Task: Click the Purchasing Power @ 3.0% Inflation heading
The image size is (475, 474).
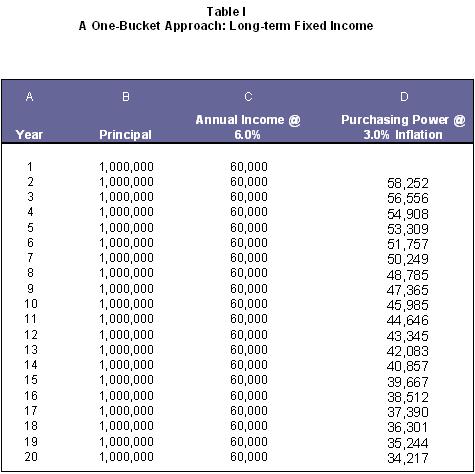Action: coord(403,127)
